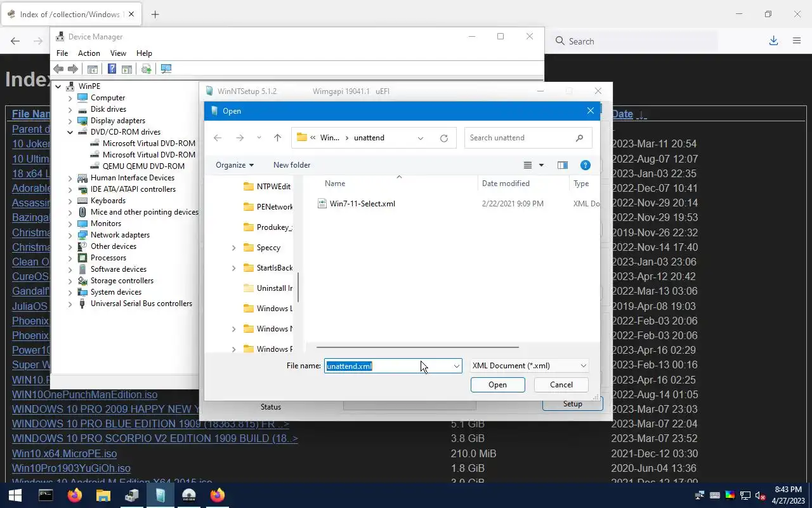Click New folder in the Open dialog
The height and width of the screenshot is (508, 812).
coord(292,165)
